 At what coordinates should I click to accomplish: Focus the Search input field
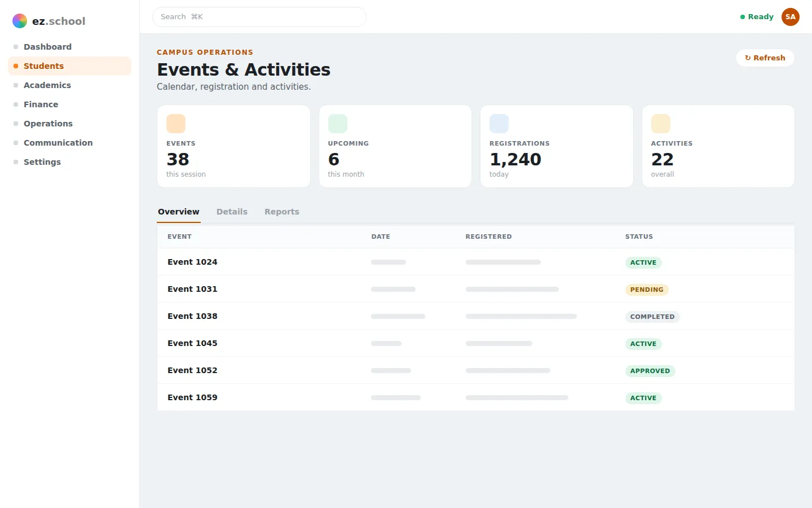coord(259,17)
